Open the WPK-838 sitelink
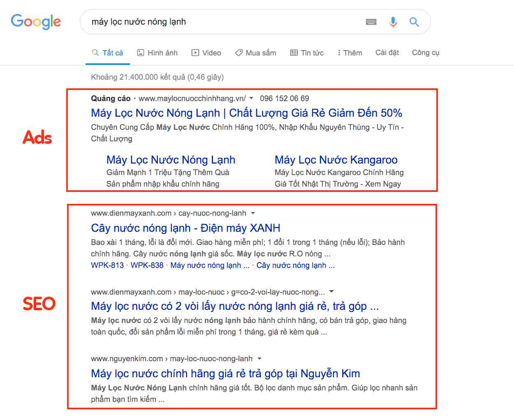 point(147,265)
